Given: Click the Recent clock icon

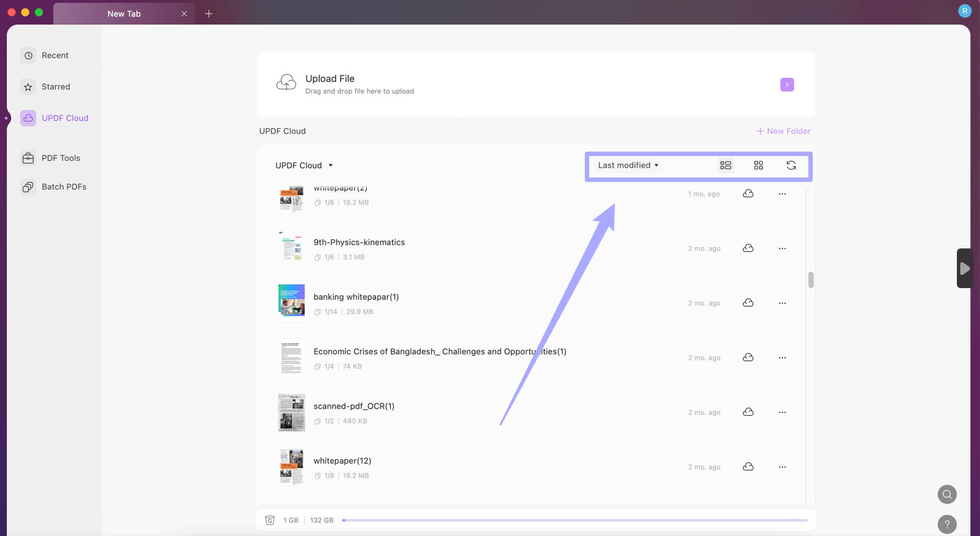Looking at the screenshot, I should click(x=29, y=55).
